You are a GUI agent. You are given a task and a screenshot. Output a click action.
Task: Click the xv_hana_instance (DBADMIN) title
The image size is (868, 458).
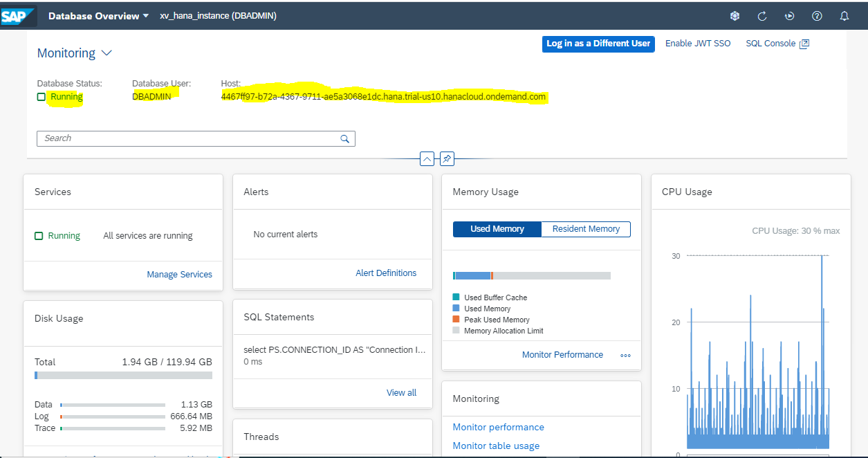[x=219, y=16]
